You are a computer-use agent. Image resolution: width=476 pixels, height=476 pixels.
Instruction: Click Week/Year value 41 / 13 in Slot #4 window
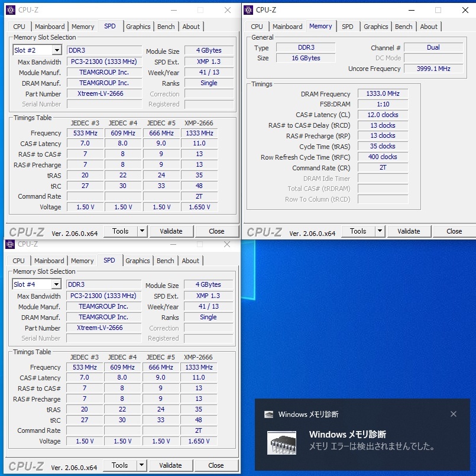(209, 306)
